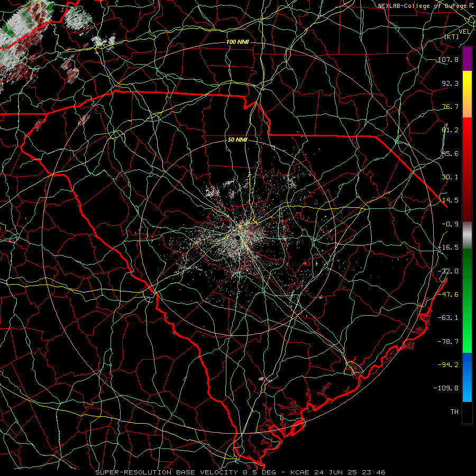Image resolution: width=476 pixels, height=476 pixels.
Task: Pick the red segment of velocity scale
Action: point(467,169)
